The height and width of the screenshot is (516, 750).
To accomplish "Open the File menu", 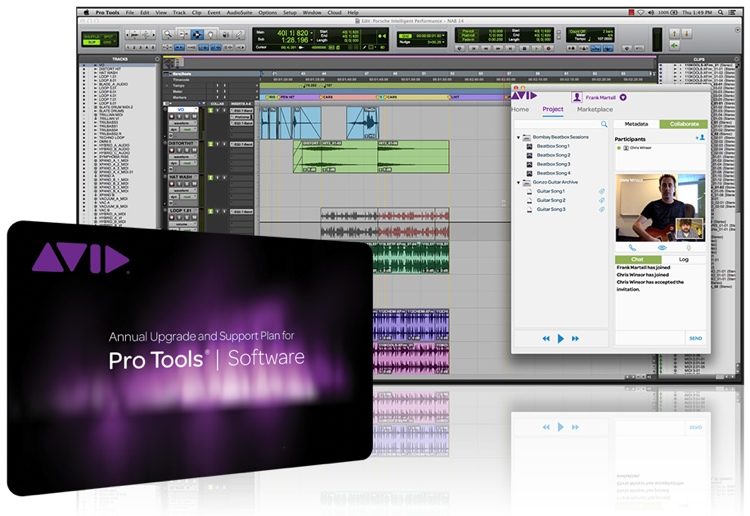I will tap(130, 12).
